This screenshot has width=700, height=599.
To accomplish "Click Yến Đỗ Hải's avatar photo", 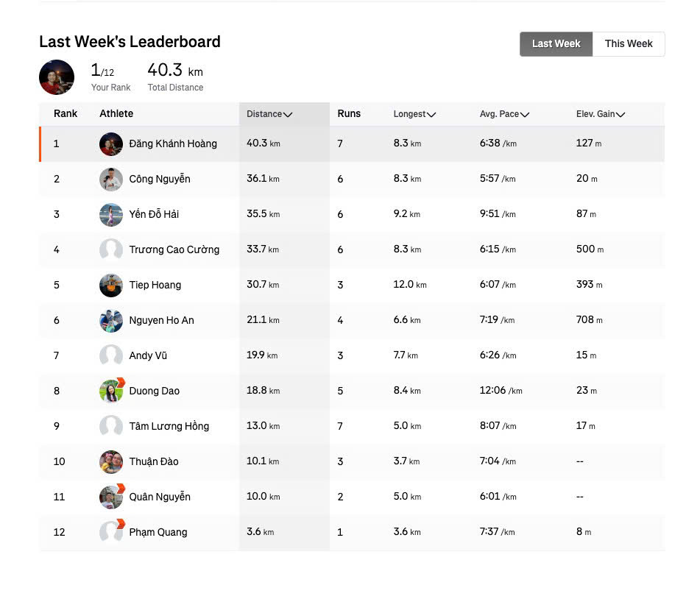I will tap(110, 214).
